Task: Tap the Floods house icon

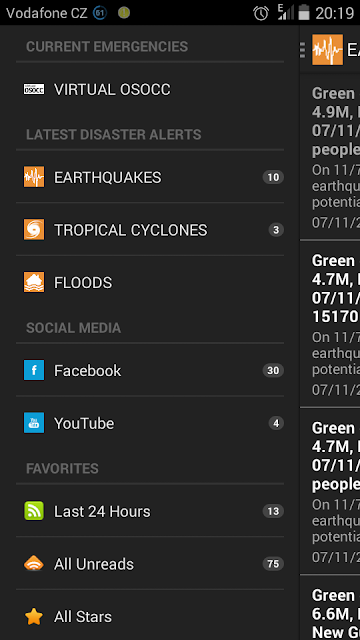Action: (x=34, y=282)
